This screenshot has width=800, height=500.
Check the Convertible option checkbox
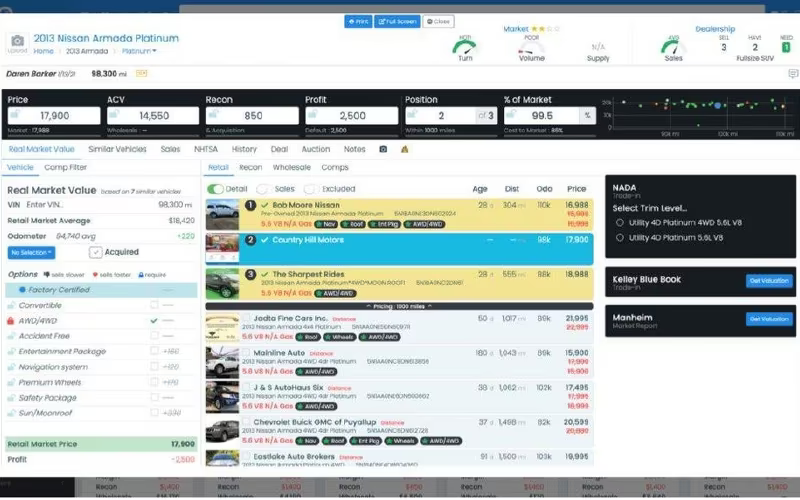pyautogui.click(x=154, y=305)
